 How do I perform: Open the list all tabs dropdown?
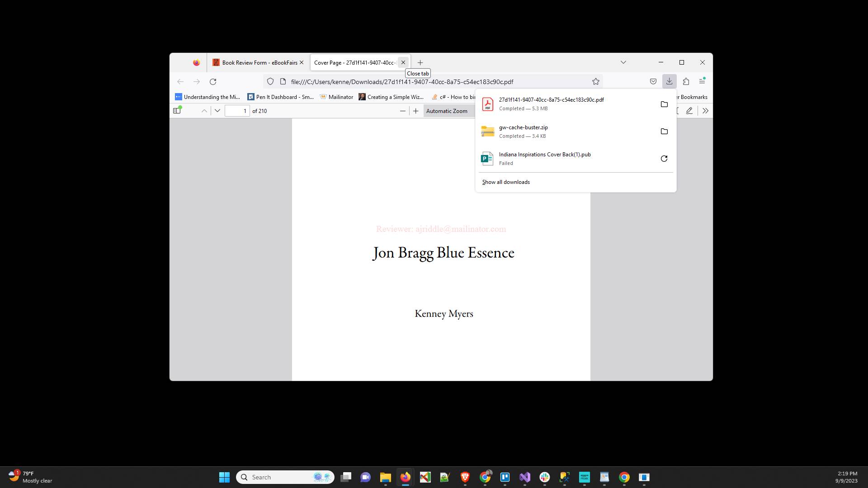(x=623, y=62)
